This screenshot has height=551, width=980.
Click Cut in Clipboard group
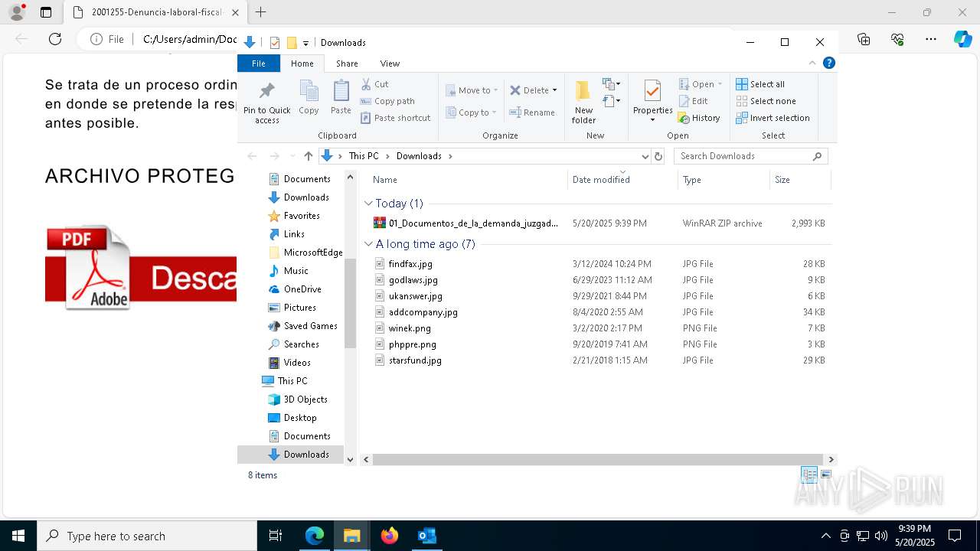375,84
